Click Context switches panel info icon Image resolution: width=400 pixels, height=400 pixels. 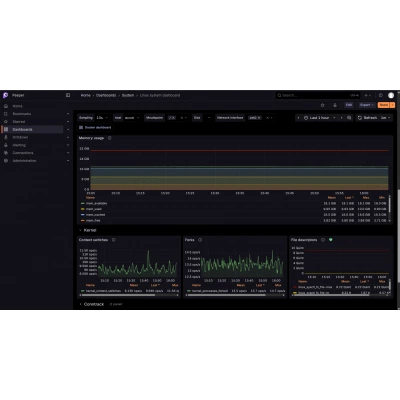(114, 240)
